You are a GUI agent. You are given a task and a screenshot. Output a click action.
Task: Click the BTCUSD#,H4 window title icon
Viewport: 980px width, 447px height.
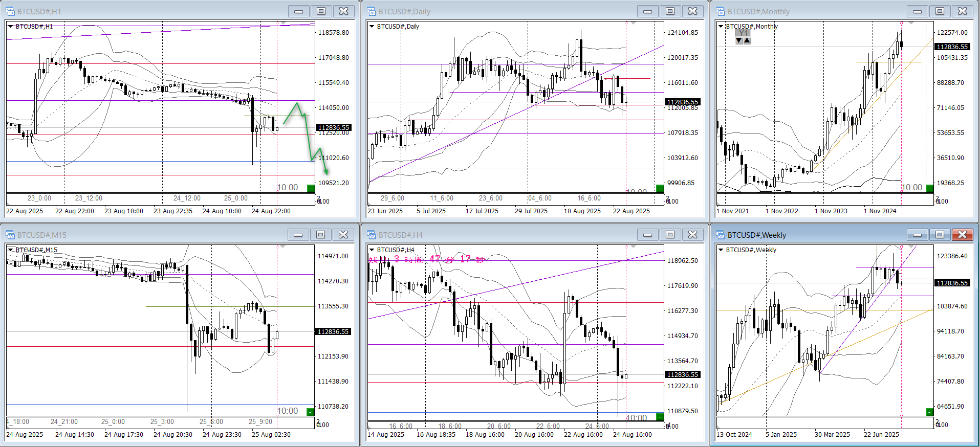(x=372, y=235)
